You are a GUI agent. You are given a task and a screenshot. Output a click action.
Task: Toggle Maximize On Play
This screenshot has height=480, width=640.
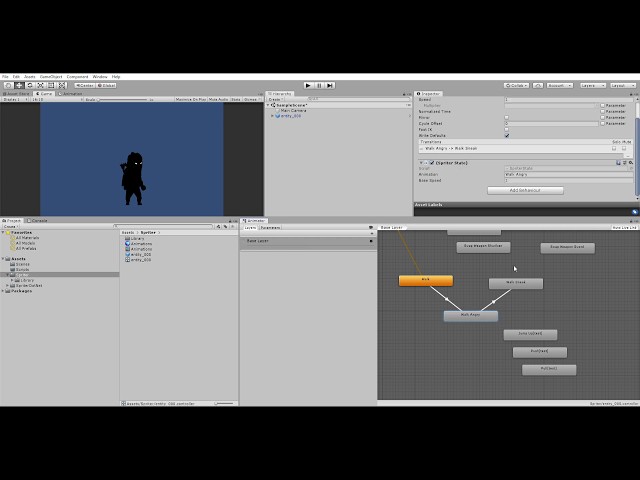point(191,99)
